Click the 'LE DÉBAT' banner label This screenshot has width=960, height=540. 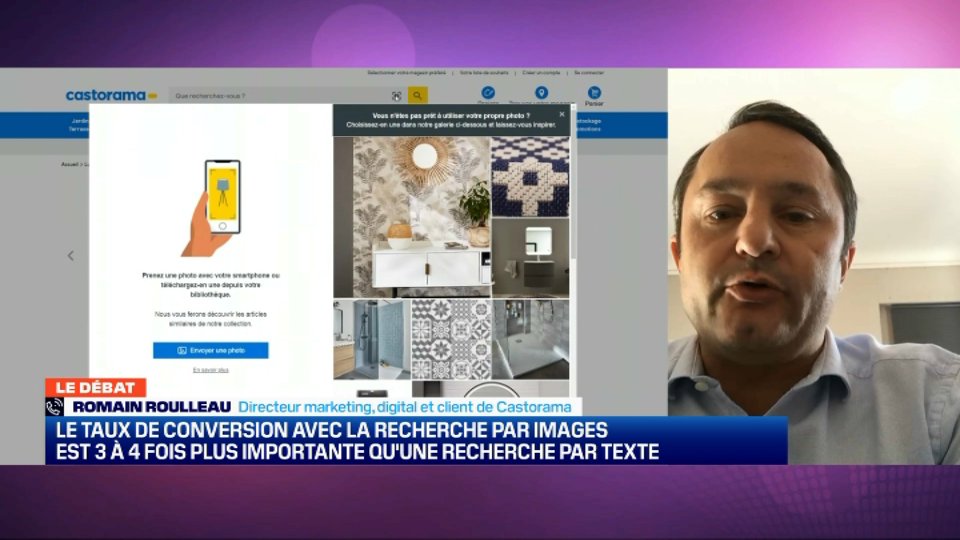coord(96,388)
